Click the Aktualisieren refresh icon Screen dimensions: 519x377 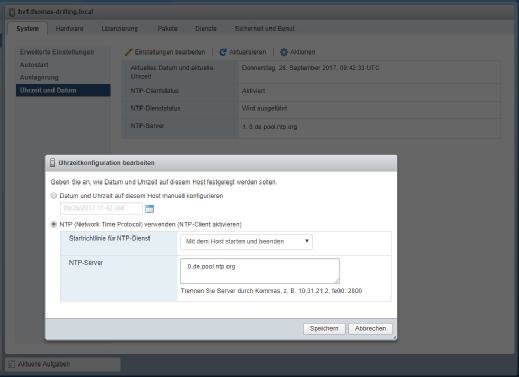[223, 52]
